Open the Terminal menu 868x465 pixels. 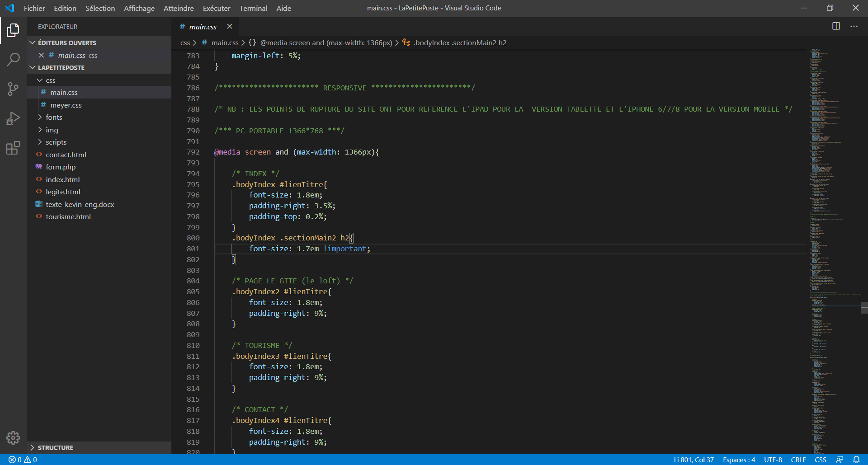pyautogui.click(x=253, y=8)
